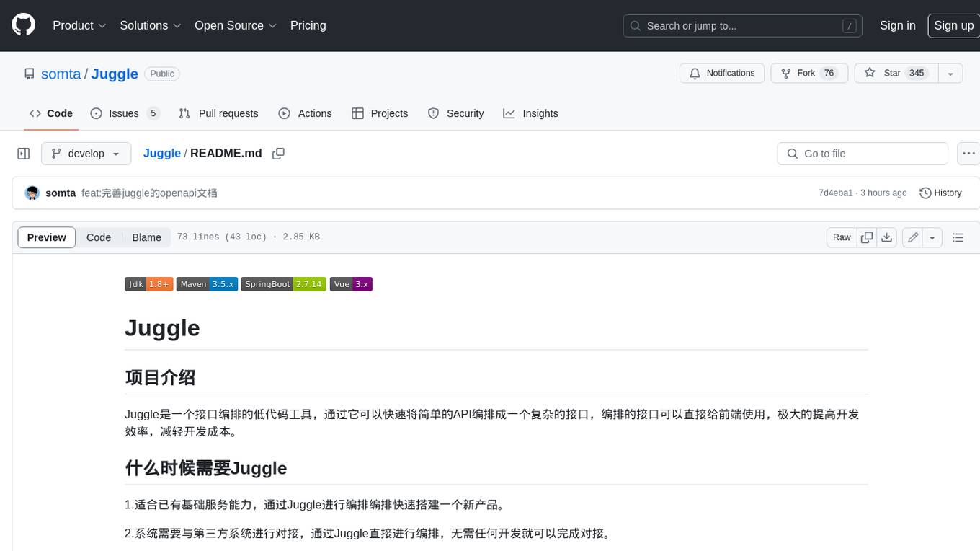Switch to the Issues tab
The height and width of the screenshot is (551, 980).
[x=125, y=113]
